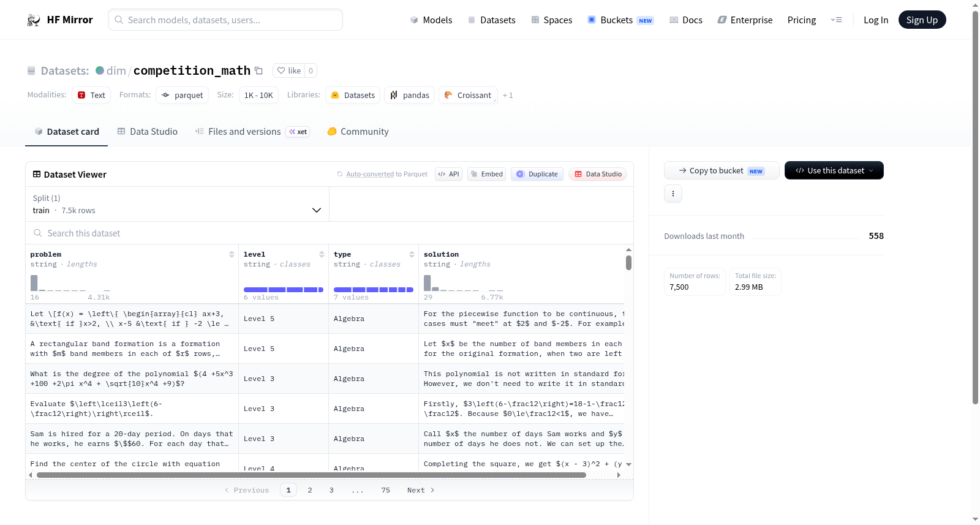
Task: Click the type classes distribution bar
Action: [373, 290]
